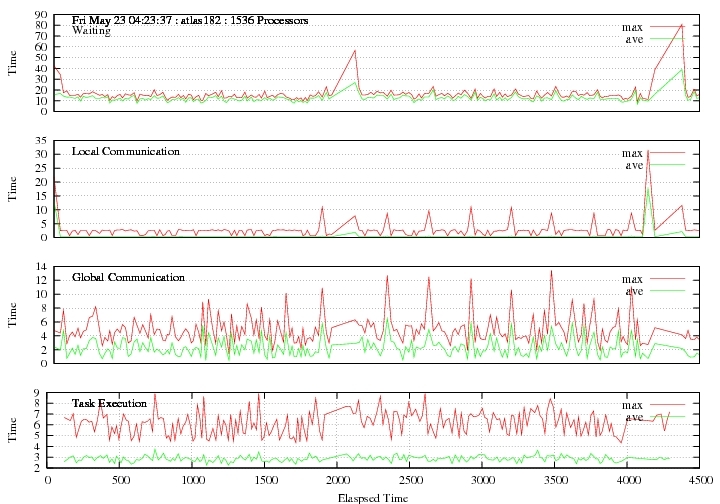Click the green ave legend line in Local Communication chart
Viewport: 720px width, 504px height.
coord(667,164)
